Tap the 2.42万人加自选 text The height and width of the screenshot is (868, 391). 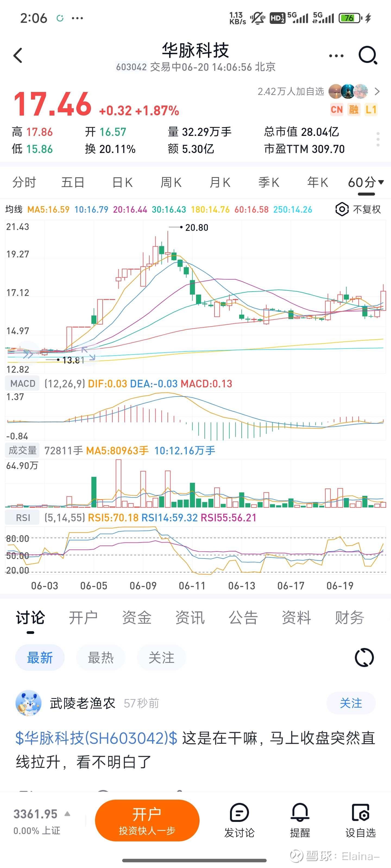pyautogui.click(x=291, y=91)
